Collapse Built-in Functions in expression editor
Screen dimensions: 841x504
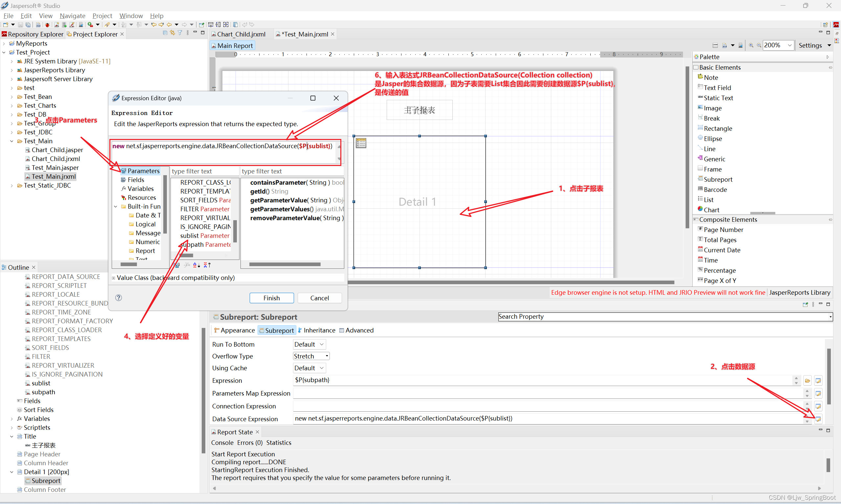115,206
